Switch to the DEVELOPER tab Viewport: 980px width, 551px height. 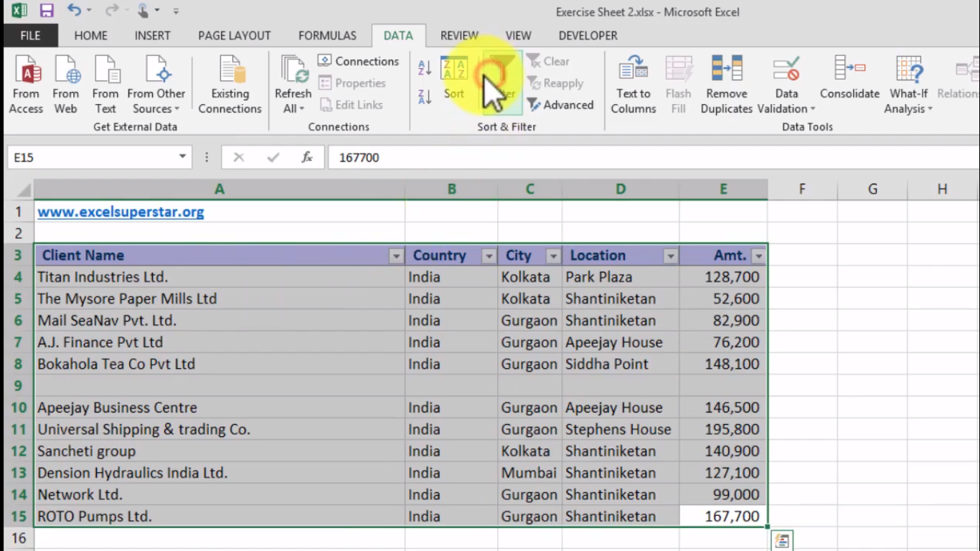tap(588, 35)
